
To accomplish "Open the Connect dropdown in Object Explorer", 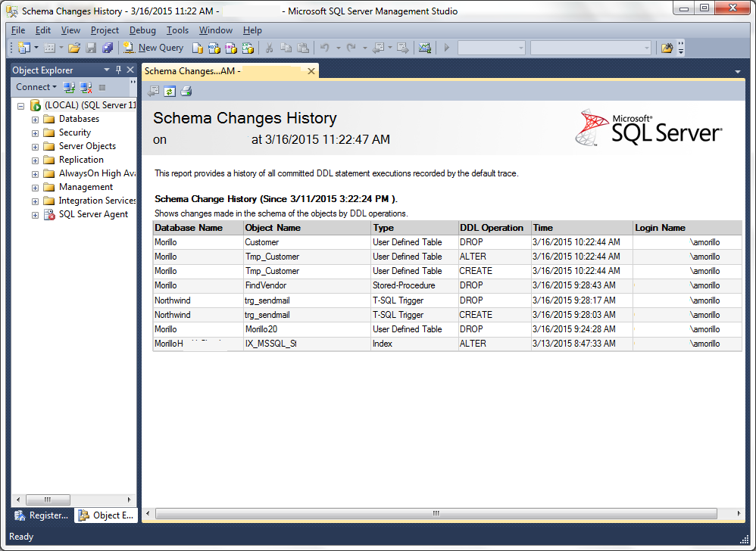I will 36,87.
